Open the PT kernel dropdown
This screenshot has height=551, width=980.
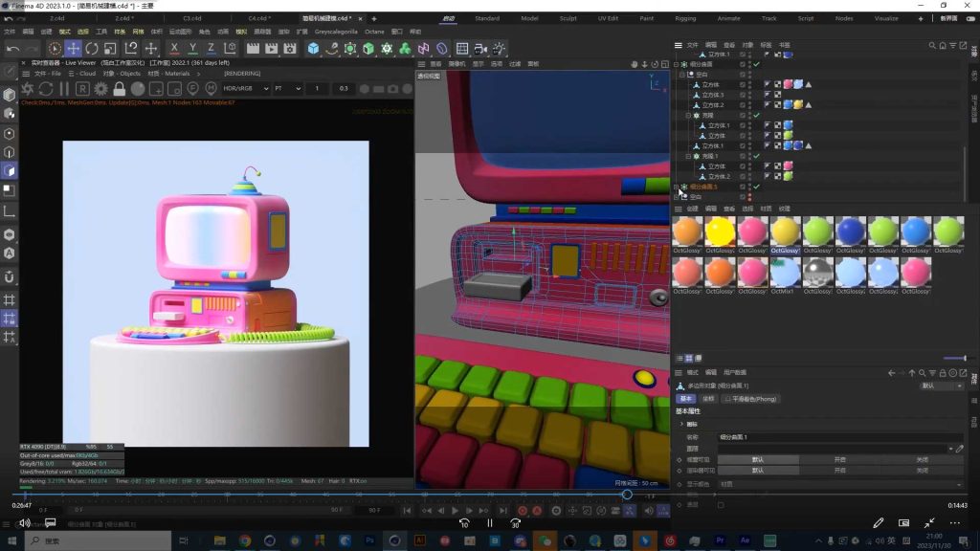click(286, 89)
